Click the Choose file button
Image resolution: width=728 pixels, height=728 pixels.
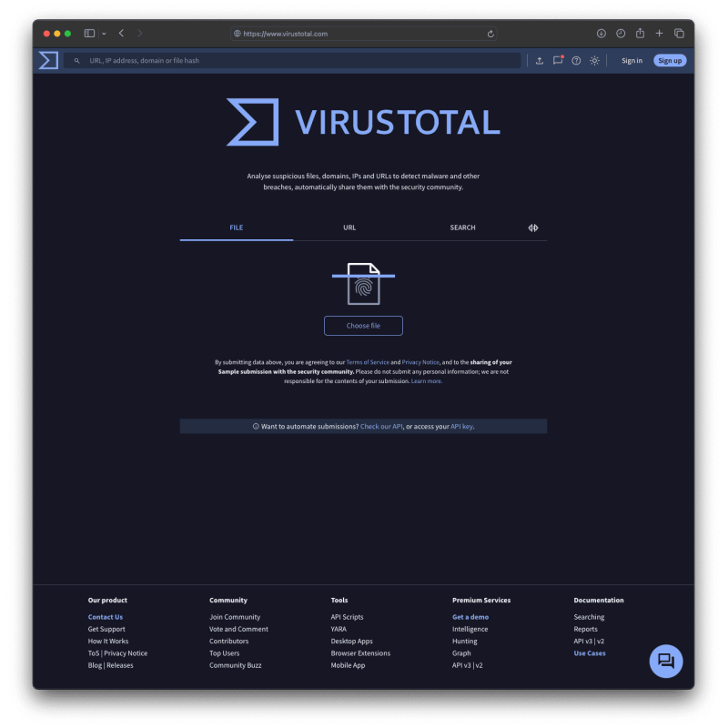click(363, 326)
